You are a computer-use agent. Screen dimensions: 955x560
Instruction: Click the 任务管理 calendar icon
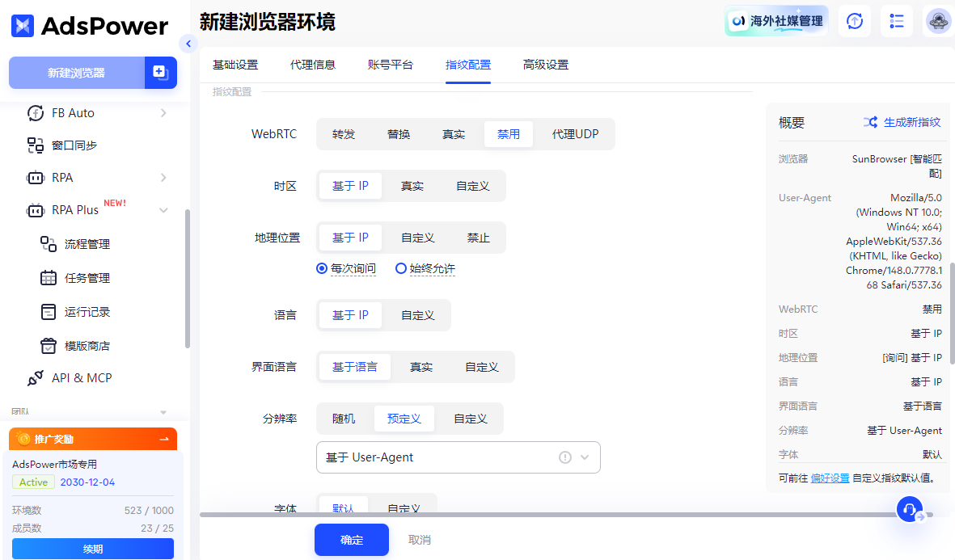pyautogui.click(x=49, y=278)
